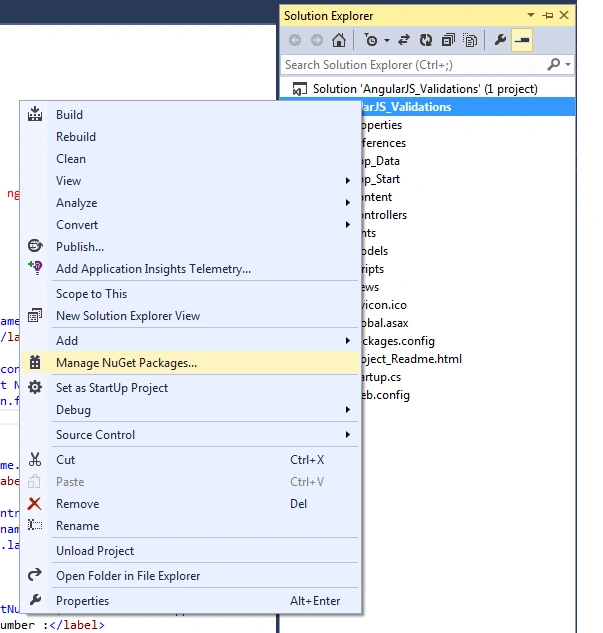Click the Auto Hide pin icon
Image resolution: width=603 pixels, height=633 pixels.
pos(548,15)
